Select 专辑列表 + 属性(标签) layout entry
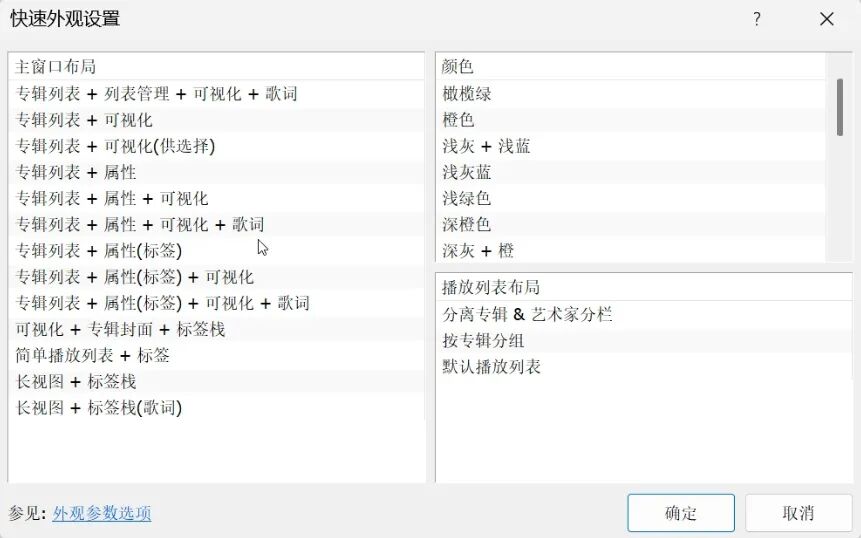Screen dimensions: 861x538 click(99, 250)
